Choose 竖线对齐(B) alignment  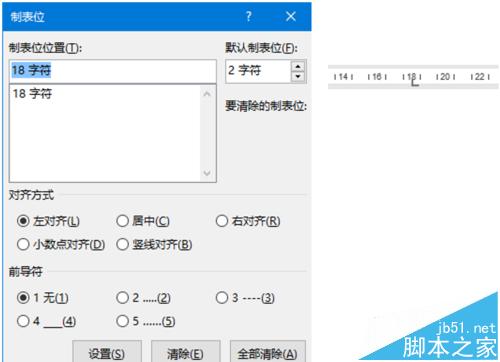click(154, 244)
